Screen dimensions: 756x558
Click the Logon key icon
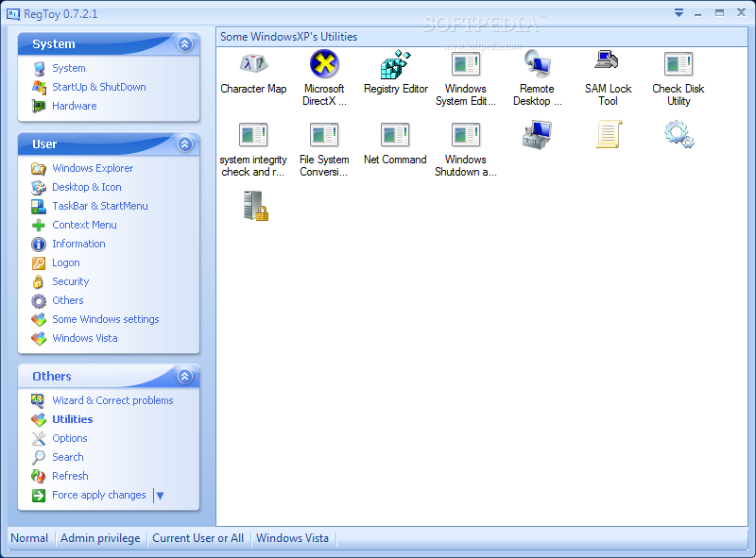[39, 263]
